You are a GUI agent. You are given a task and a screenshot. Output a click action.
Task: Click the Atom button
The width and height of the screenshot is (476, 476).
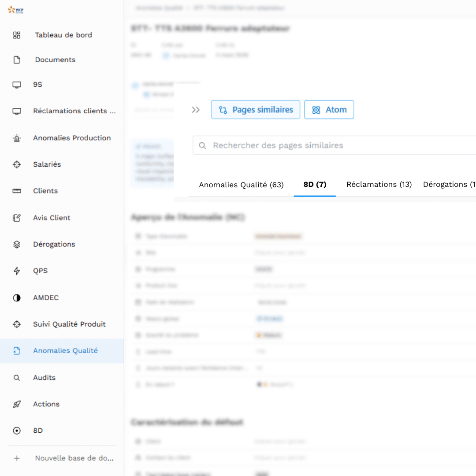tap(329, 110)
